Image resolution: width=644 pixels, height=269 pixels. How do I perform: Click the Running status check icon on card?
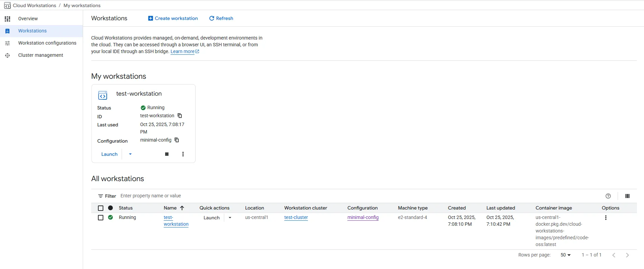[143, 108]
